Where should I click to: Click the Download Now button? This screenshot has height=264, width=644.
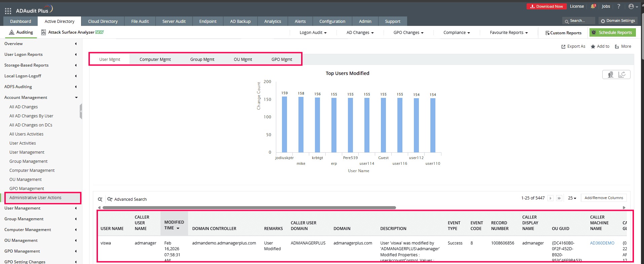tap(547, 6)
